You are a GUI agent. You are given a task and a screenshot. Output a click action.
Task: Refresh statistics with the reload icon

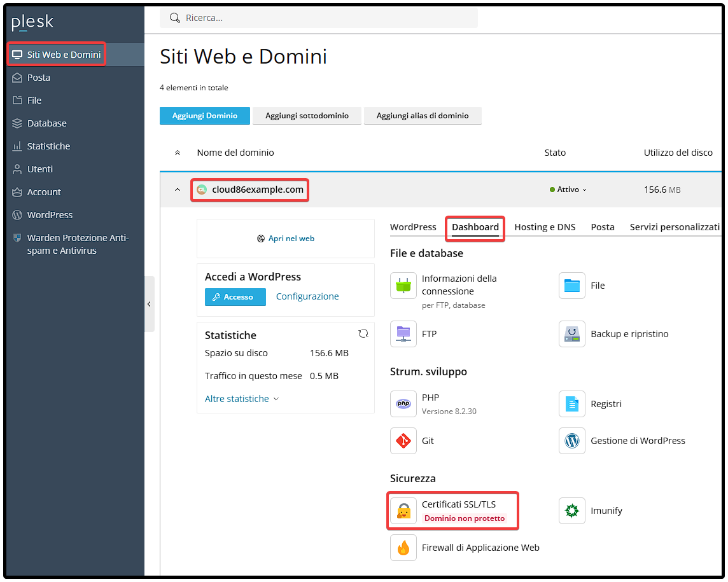[363, 333]
